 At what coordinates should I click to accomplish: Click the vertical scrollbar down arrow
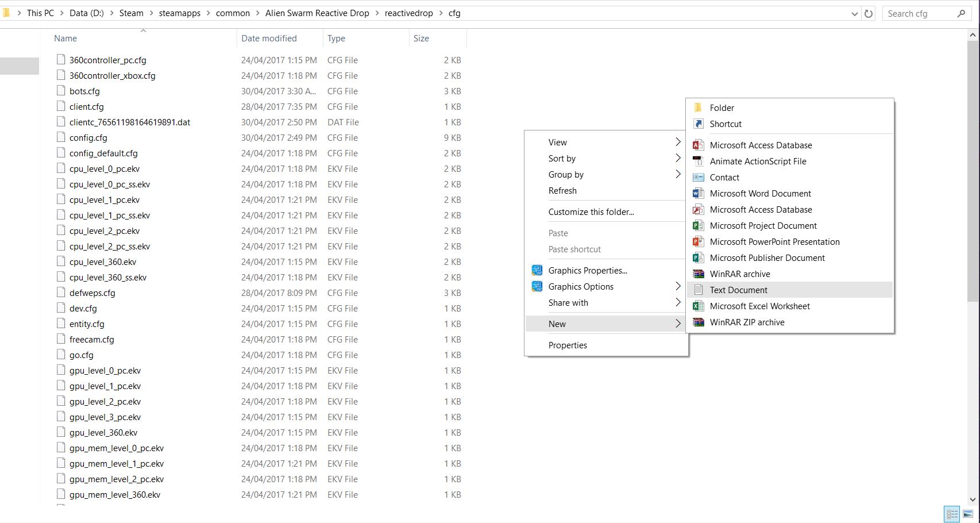[973, 500]
